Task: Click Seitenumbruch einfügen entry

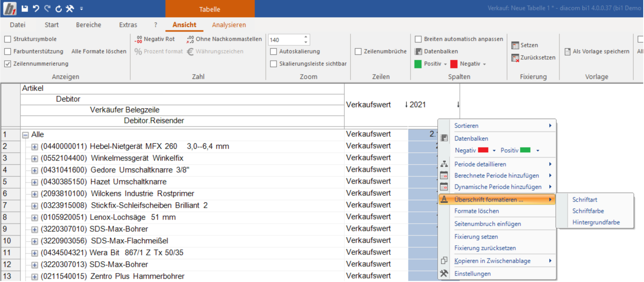Action: click(488, 224)
